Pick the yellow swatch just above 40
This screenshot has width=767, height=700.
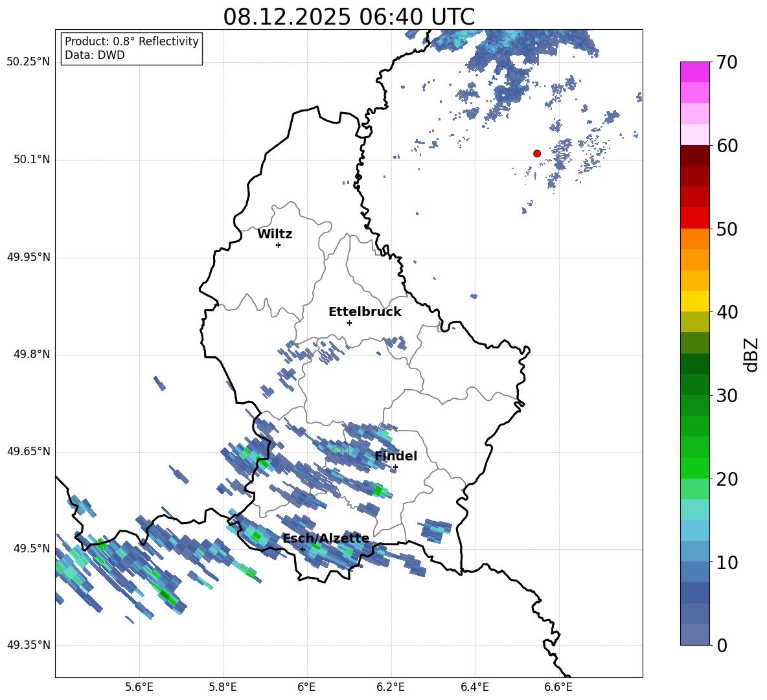click(694, 301)
